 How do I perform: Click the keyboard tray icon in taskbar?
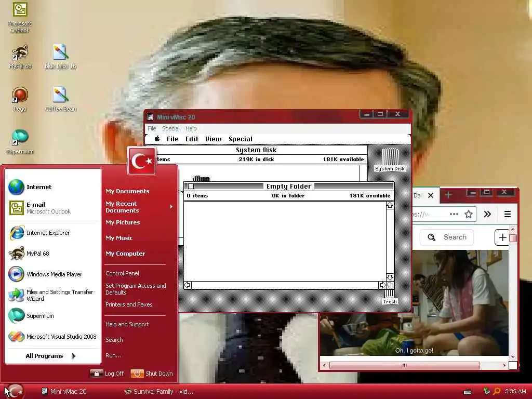tap(468, 392)
